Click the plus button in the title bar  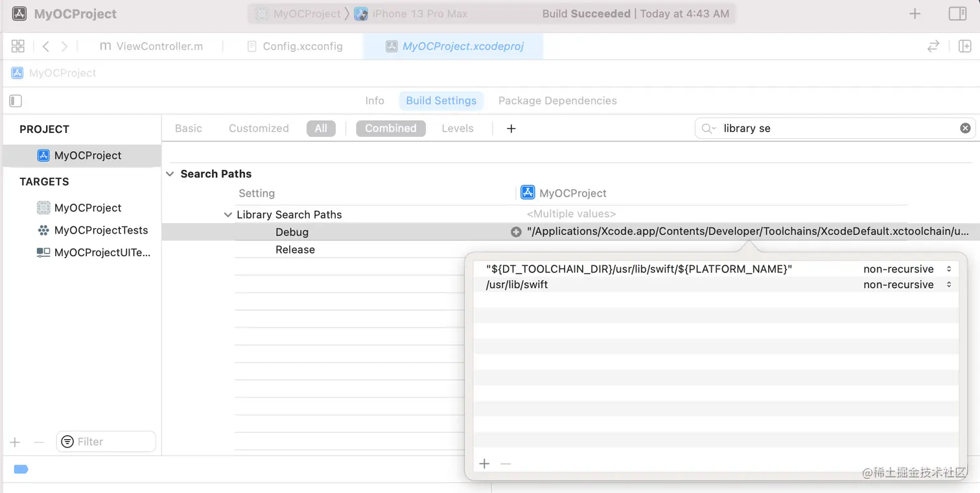(x=915, y=14)
